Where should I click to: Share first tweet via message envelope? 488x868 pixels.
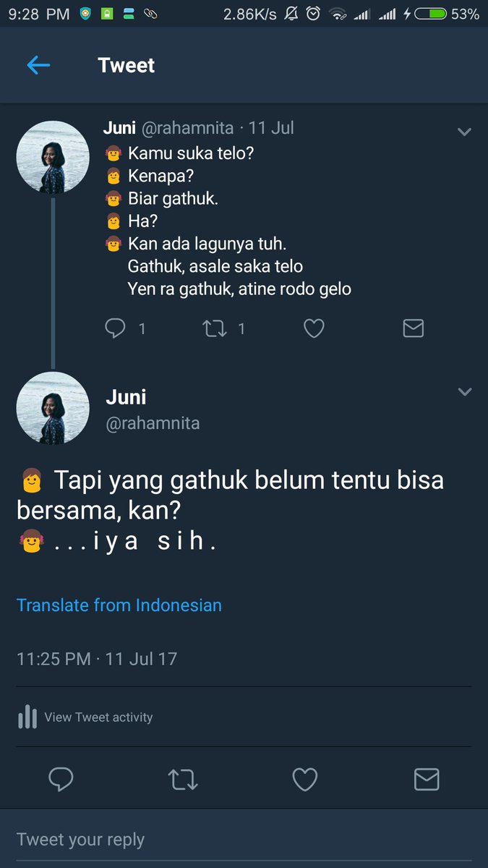tap(413, 329)
